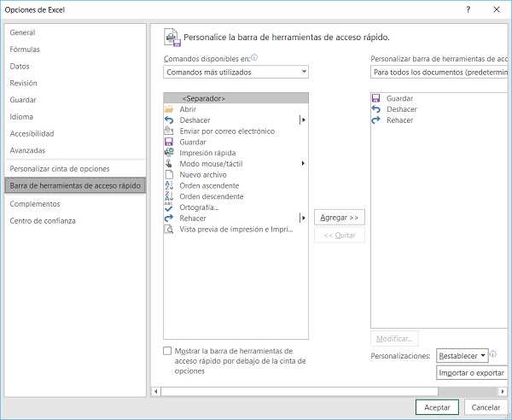Expand the Modo mouse/táctil submenu arrow
512x420 pixels.
(x=303, y=163)
